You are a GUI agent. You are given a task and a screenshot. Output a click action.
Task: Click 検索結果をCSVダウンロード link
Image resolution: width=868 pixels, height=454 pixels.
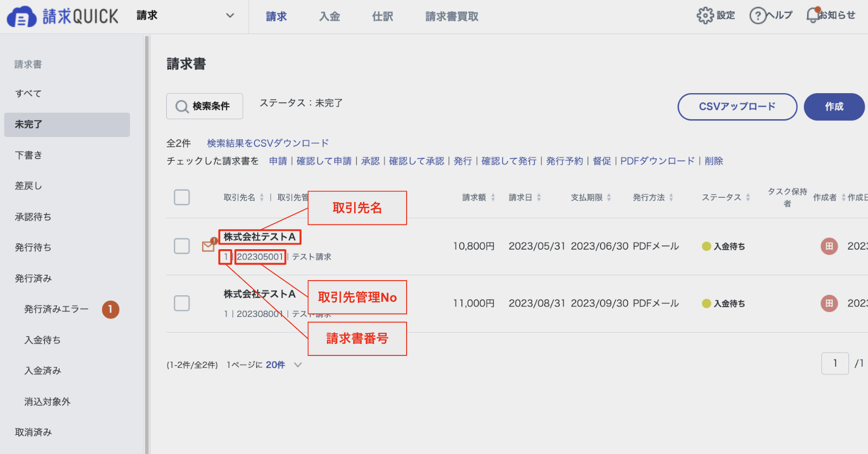pos(268,143)
